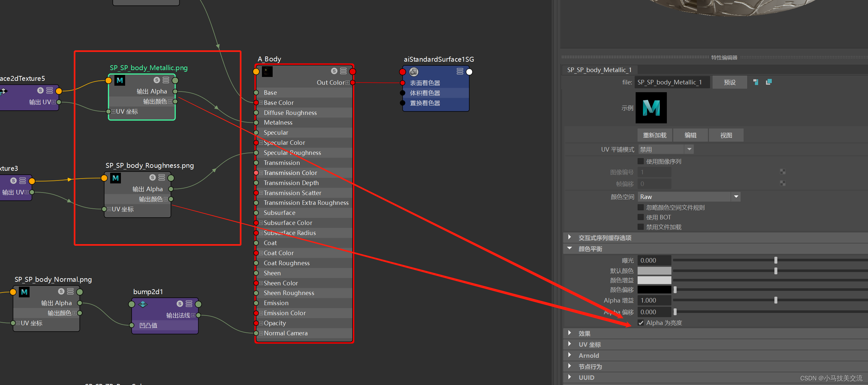Click the Normal map node solo S icon
Screen dimensions: 868x385
tap(61, 292)
